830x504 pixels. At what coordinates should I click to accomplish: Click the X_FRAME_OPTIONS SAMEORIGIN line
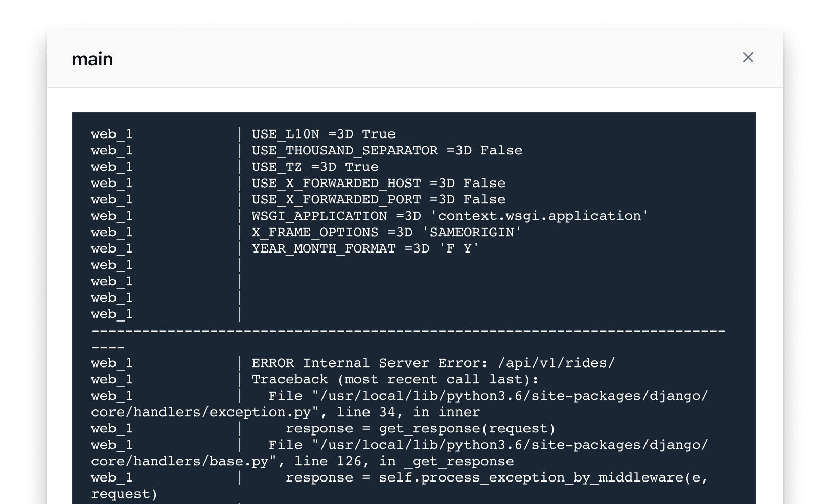coord(386,232)
